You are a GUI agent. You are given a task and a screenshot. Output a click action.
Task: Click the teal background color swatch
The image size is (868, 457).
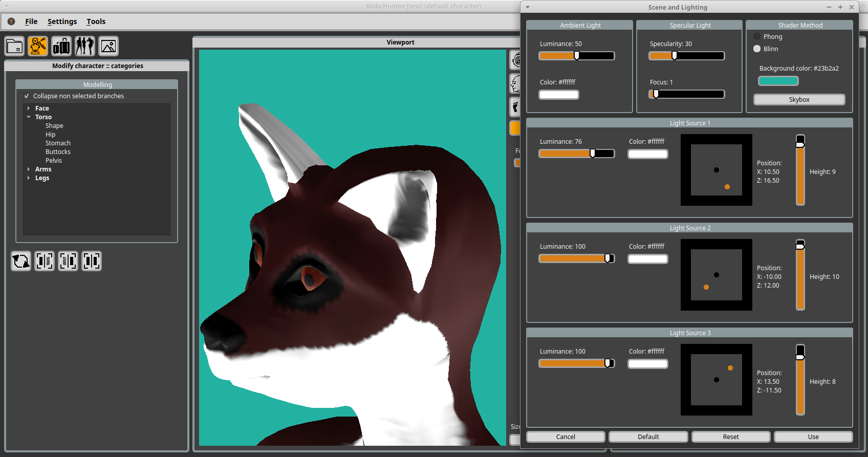pyautogui.click(x=778, y=81)
